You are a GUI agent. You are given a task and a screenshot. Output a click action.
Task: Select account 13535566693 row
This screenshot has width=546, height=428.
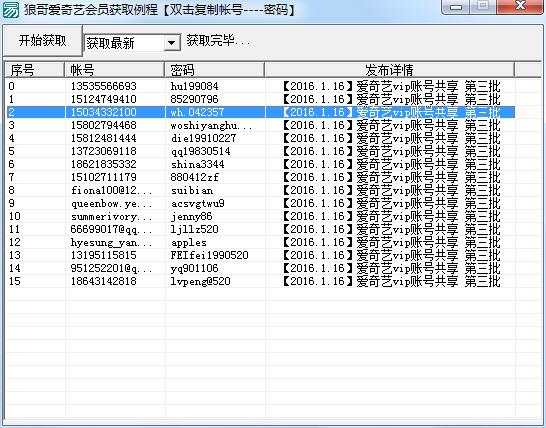click(260, 86)
